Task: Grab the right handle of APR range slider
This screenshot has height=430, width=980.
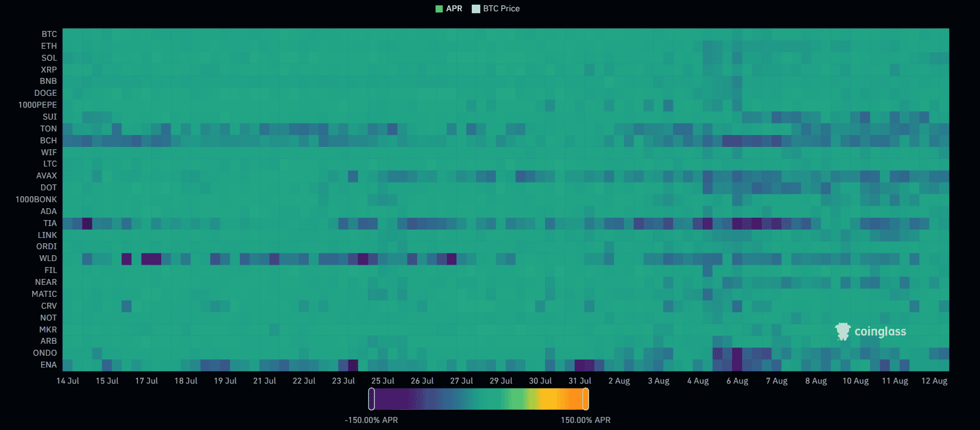Action: coord(586,398)
